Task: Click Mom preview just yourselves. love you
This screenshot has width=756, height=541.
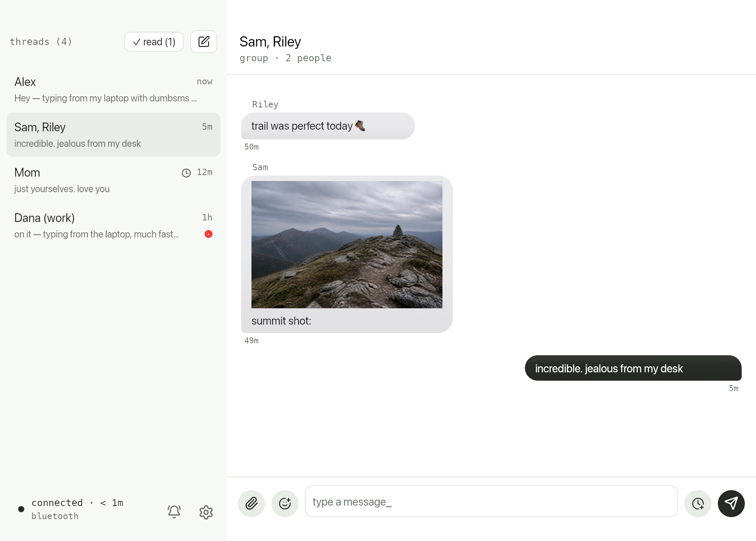Action: coord(62,189)
